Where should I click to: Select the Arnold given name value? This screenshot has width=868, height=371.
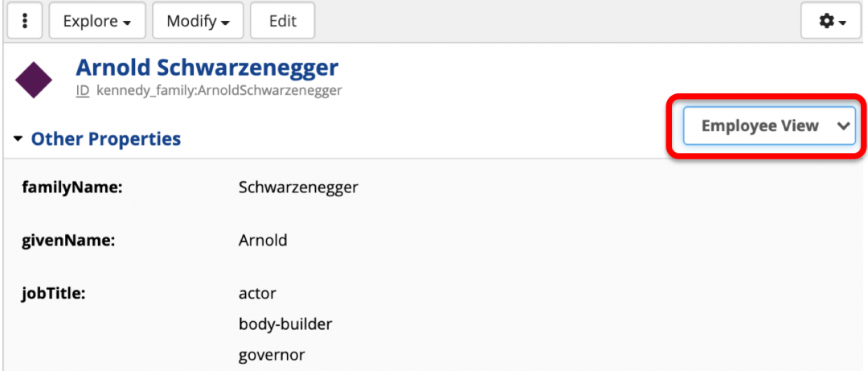263,240
